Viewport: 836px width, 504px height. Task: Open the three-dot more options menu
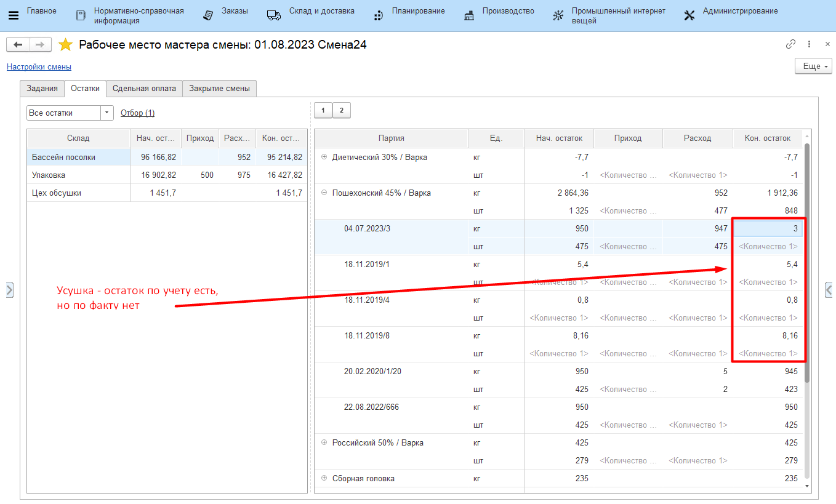tap(809, 44)
